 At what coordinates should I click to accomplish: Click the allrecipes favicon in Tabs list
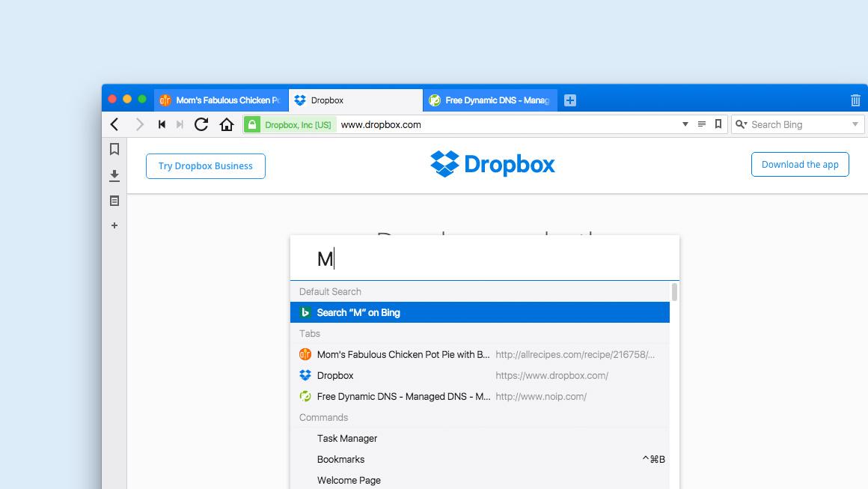[305, 354]
